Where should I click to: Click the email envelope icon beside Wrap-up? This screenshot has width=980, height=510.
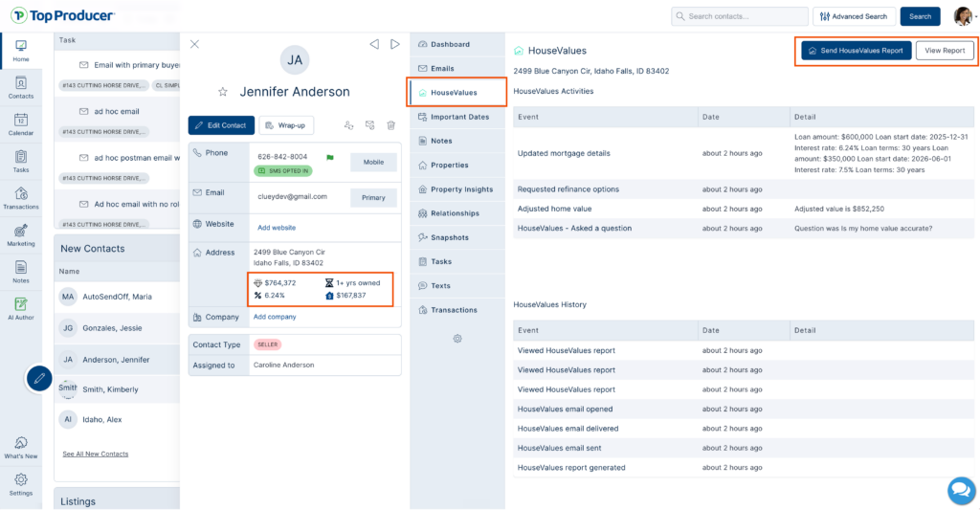coord(370,125)
